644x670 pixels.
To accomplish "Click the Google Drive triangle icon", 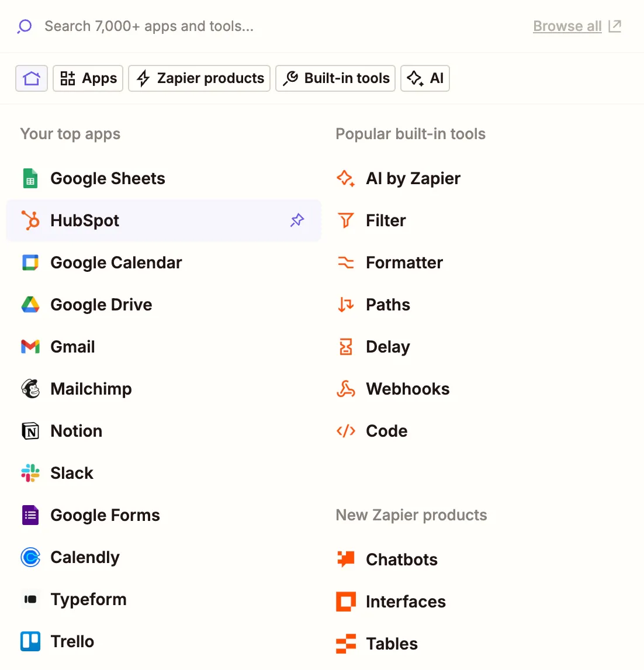I will click(30, 305).
